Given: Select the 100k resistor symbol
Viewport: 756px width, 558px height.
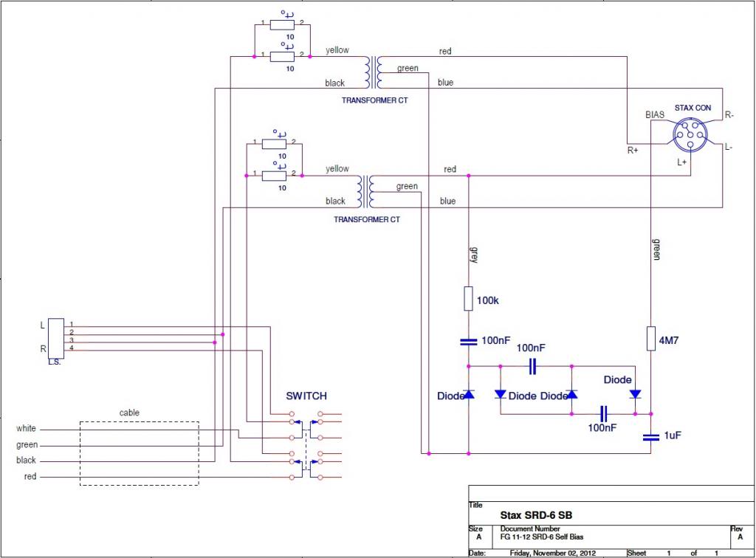Looking at the screenshot, I should (468, 299).
